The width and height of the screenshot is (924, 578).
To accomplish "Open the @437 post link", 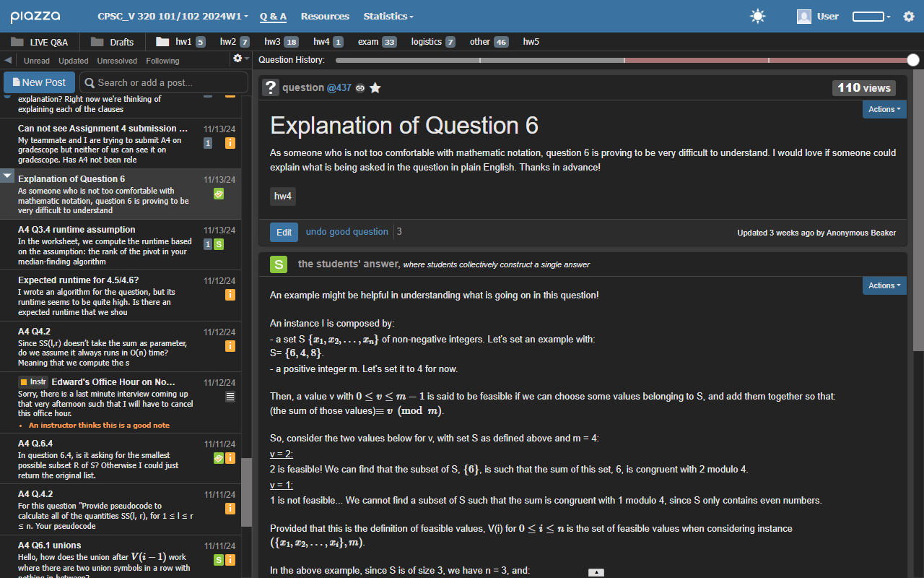I will [339, 87].
